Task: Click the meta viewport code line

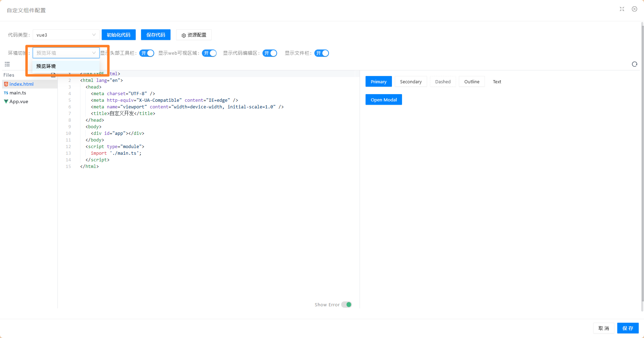Action: tap(187, 107)
